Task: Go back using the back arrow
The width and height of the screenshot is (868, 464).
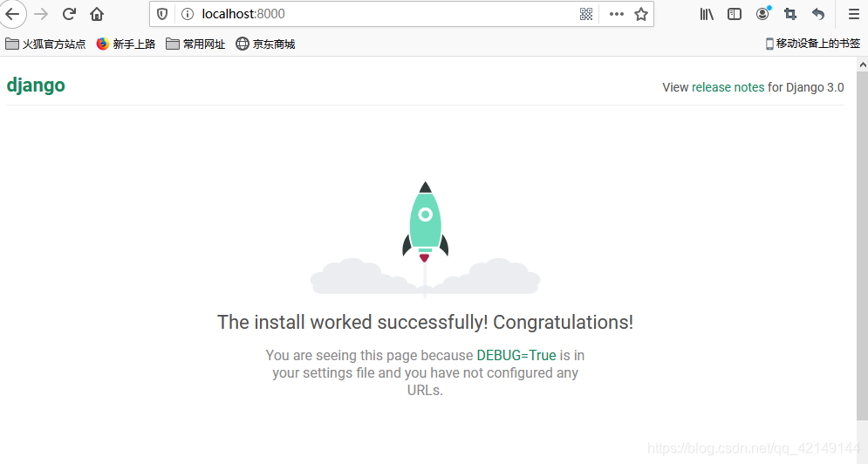Action: tap(12, 14)
